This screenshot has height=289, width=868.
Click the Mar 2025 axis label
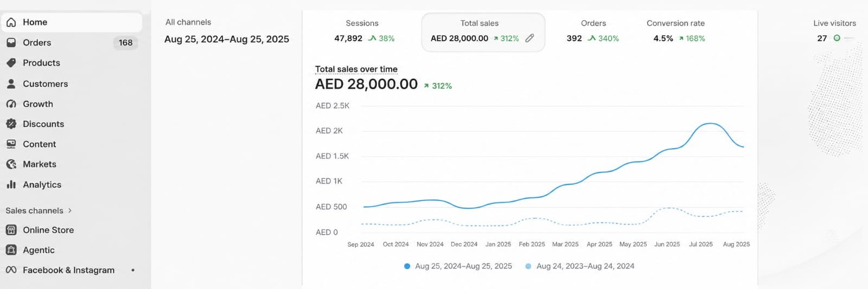click(565, 244)
